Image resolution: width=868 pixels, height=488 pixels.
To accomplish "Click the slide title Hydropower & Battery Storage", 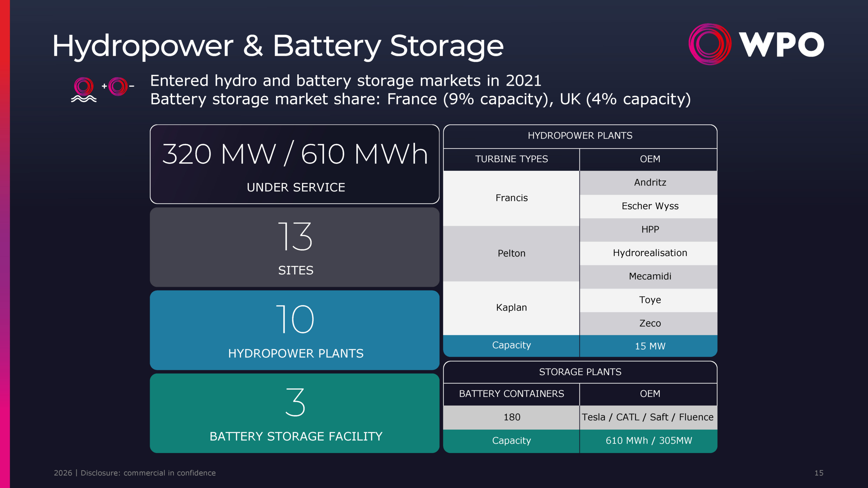I will pos(278,46).
